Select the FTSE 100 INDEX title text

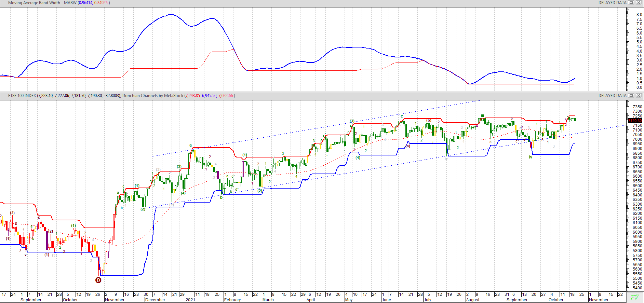click(22, 96)
